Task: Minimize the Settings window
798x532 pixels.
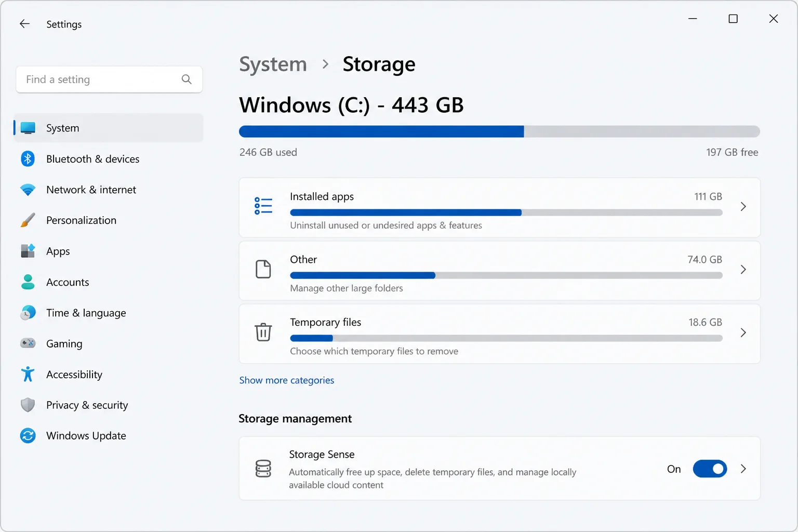Action: coord(693,19)
